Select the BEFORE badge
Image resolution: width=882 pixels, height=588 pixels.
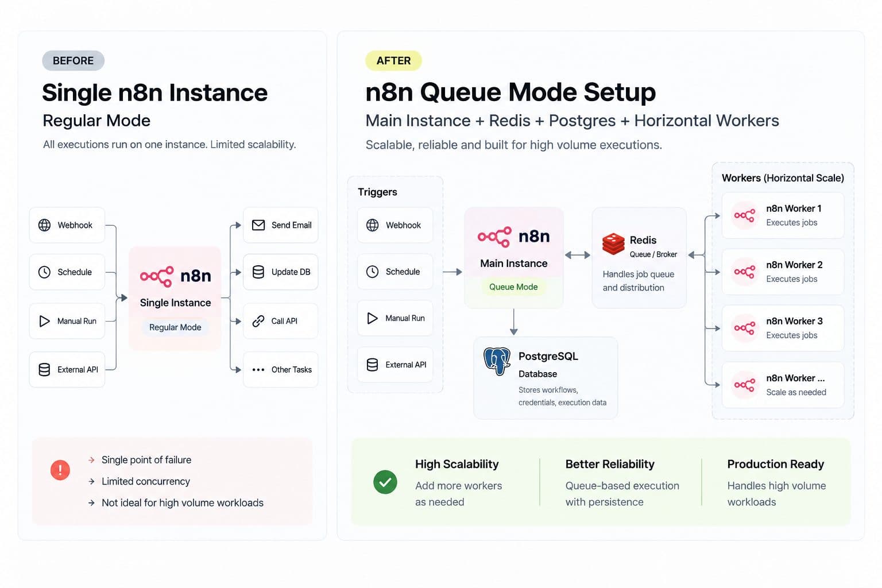(73, 61)
